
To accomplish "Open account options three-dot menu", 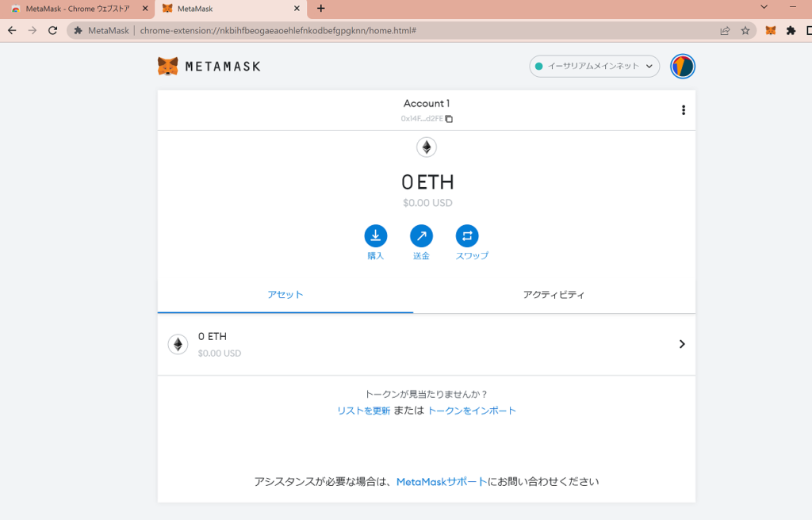I will (684, 110).
